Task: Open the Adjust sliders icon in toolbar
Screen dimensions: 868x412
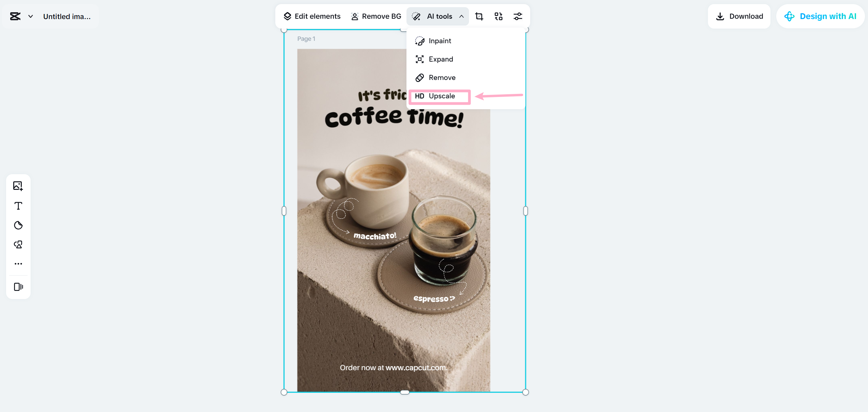Action: tap(518, 16)
